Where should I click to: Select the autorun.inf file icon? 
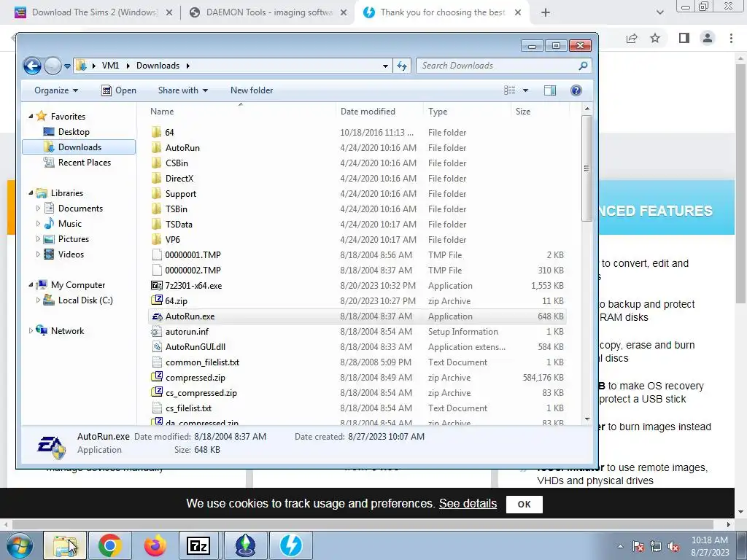pos(157,332)
